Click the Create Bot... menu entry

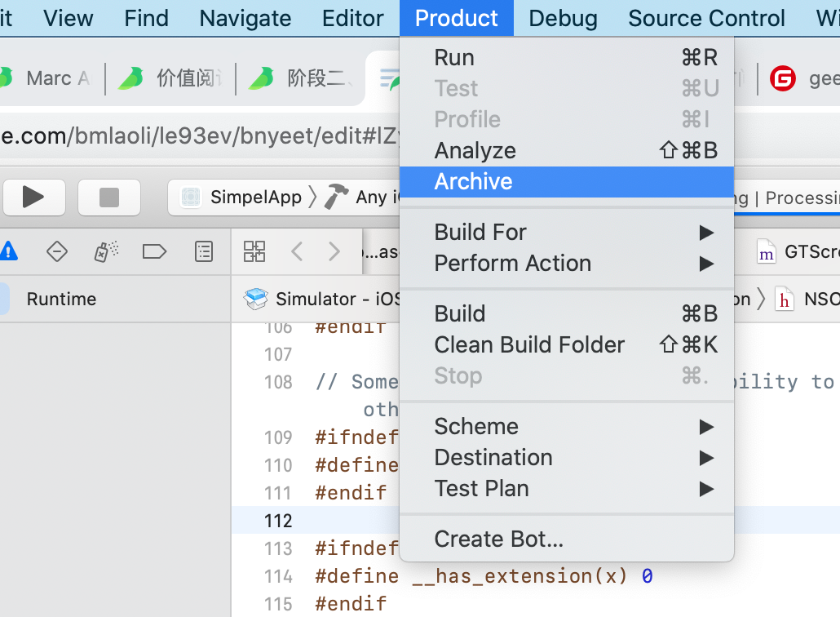499,539
